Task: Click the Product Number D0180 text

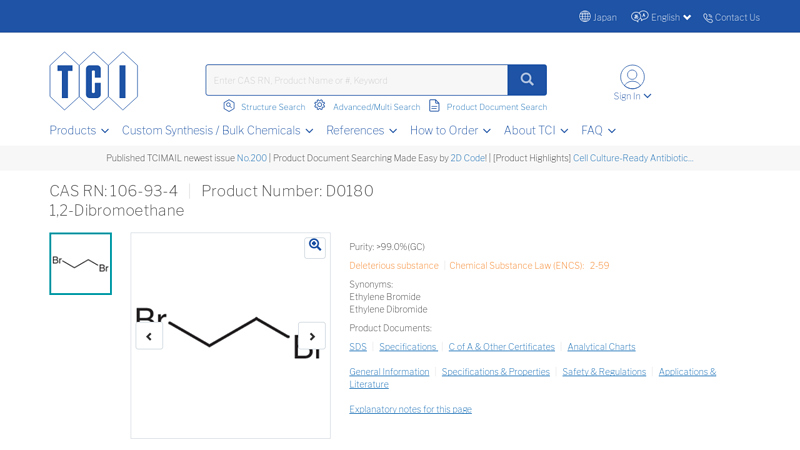Action: [287, 191]
